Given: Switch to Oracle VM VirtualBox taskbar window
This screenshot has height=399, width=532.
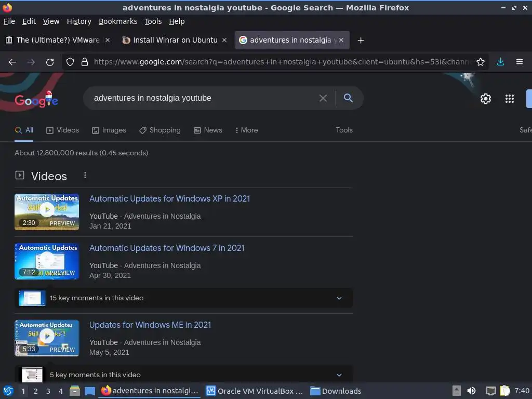Looking at the screenshot, I should [255, 391].
